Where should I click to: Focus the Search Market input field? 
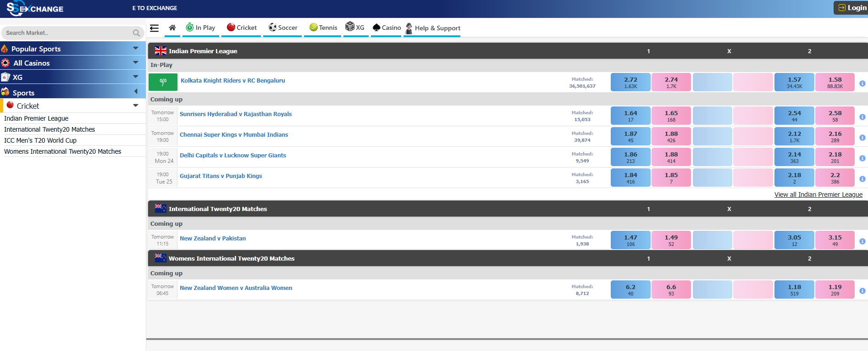click(66, 33)
